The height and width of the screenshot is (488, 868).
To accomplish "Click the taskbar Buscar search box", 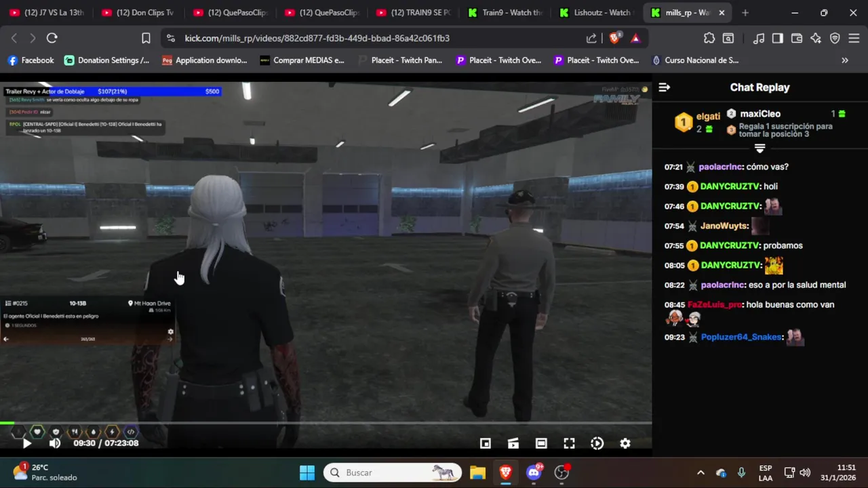I will pyautogui.click(x=393, y=472).
